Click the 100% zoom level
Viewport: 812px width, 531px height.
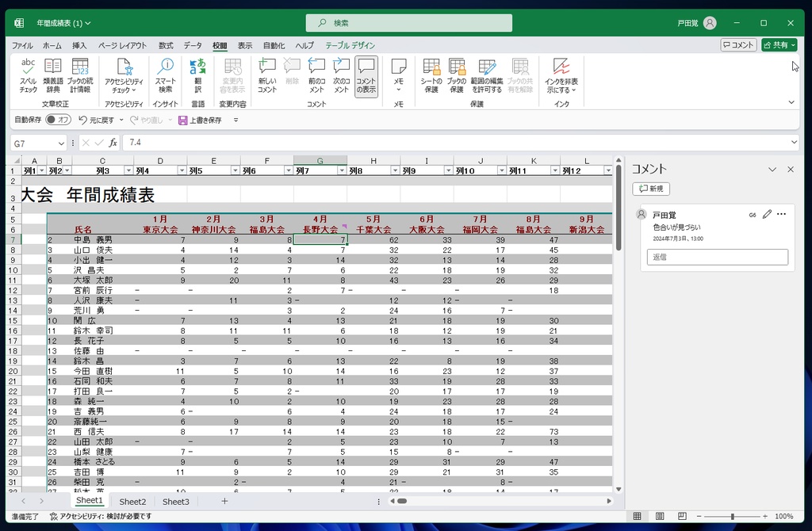tap(784, 517)
